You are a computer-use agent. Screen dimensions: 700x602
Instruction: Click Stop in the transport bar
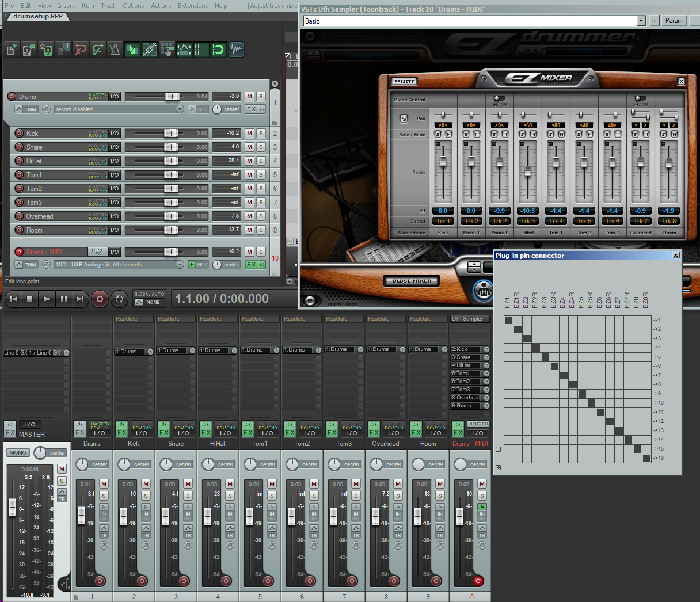click(x=30, y=299)
